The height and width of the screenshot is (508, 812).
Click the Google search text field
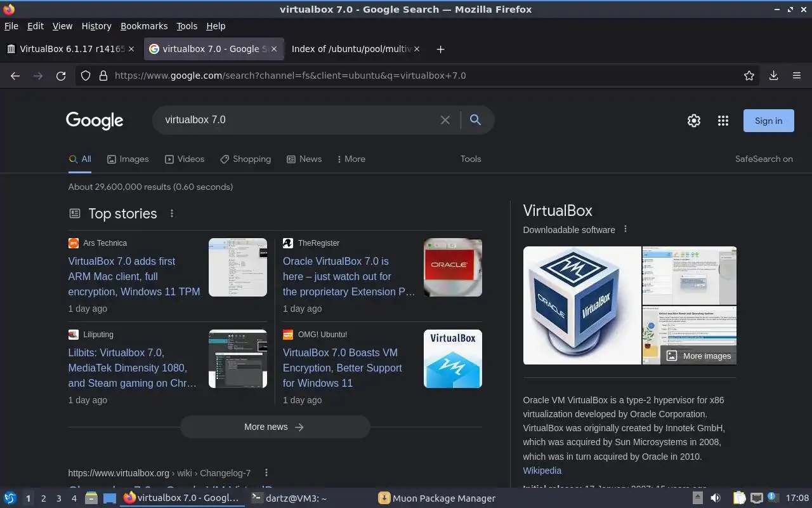tap(298, 120)
